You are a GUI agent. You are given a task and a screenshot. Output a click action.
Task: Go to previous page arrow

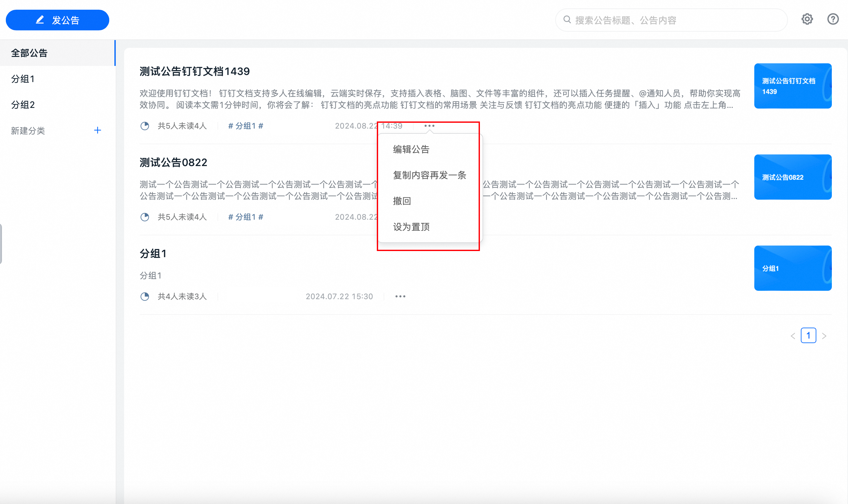[x=793, y=336]
